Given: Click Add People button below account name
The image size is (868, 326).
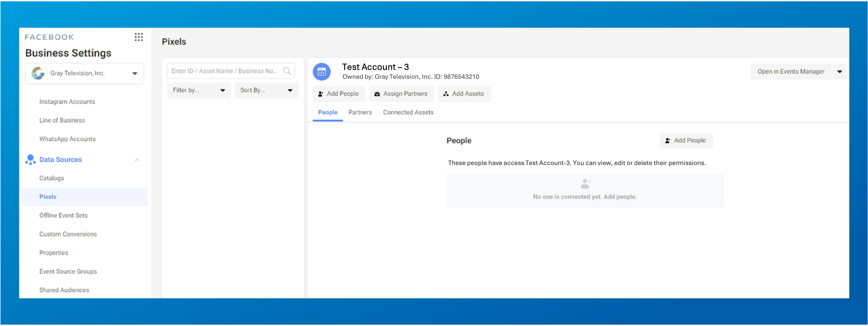Looking at the screenshot, I should (x=339, y=94).
